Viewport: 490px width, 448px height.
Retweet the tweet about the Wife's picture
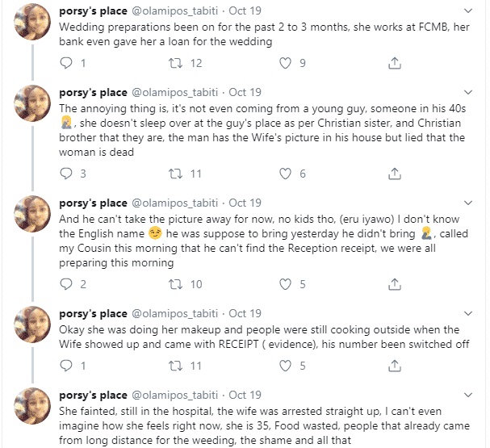click(176, 174)
